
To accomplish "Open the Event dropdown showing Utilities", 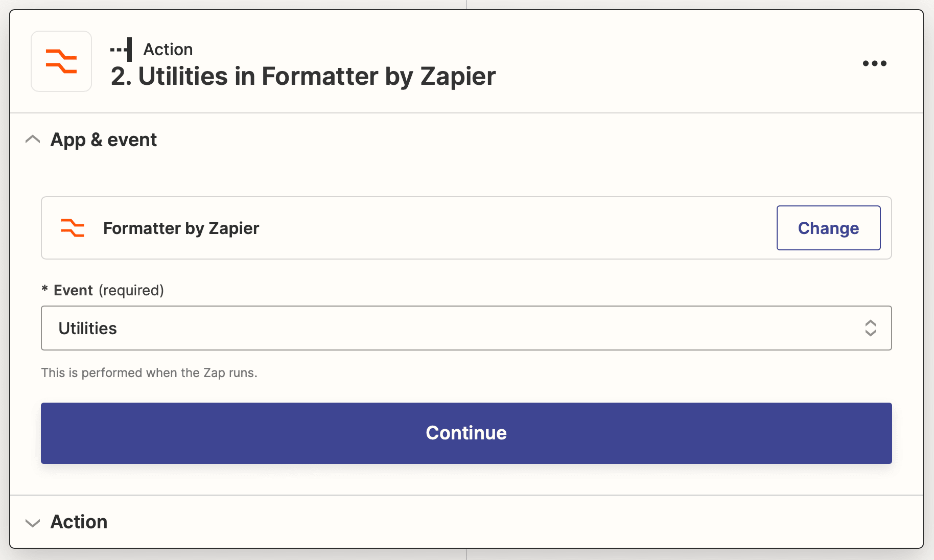I will point(466,328).
